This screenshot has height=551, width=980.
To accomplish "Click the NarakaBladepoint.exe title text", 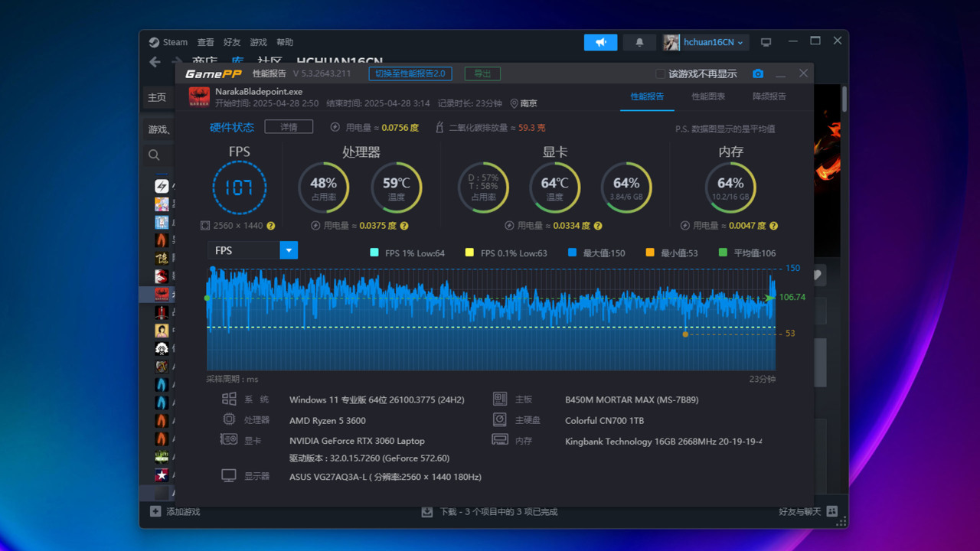I will point(257,91).
